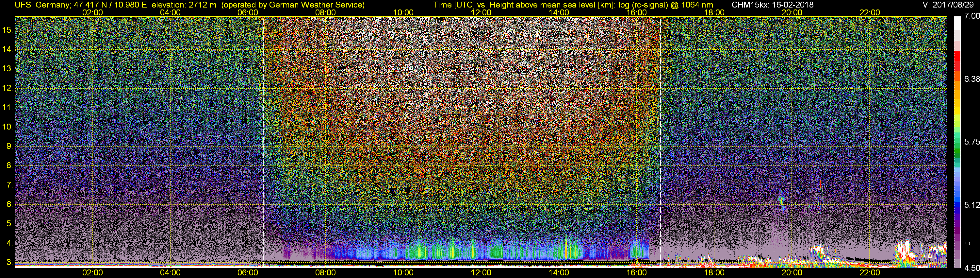The width and height of the screenshot is (980, 278).
Task: Click the '5.' height axis label
Action: click(9, 223)
